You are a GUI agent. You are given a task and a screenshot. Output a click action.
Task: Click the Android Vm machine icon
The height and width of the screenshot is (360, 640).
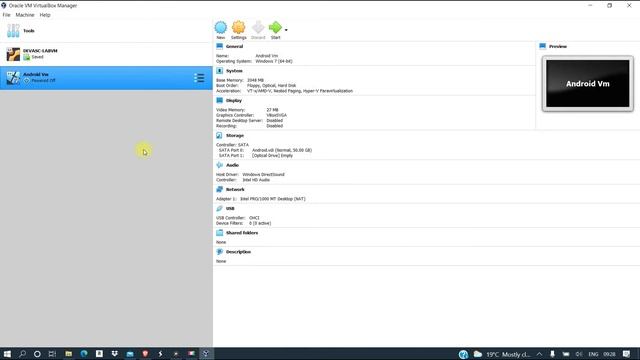(13, 78)
